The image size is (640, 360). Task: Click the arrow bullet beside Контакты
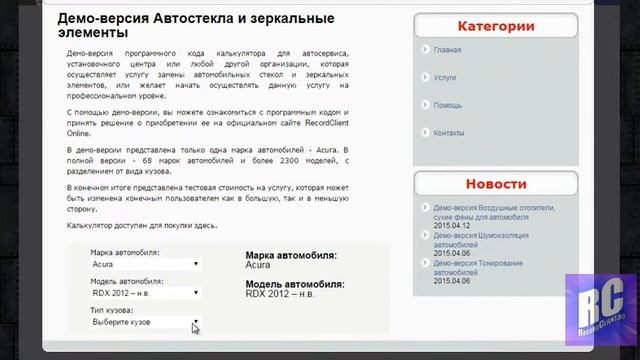click(x=425, y=133)
